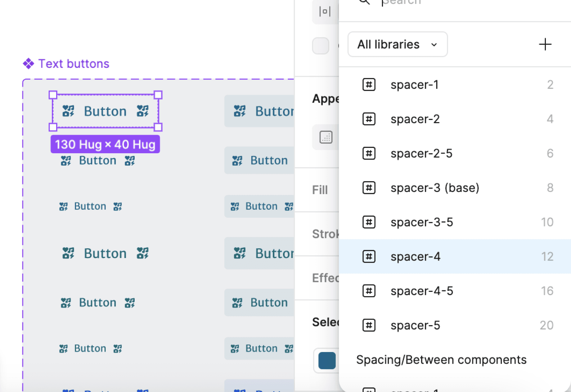
Task: Select the first filled Button variant in second column
Action: click(259, 111)
